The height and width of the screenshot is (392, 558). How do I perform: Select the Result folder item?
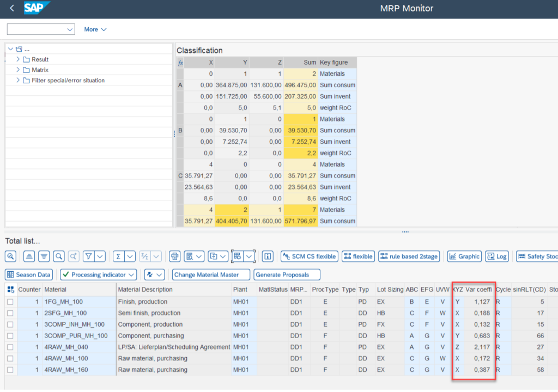click(x=40, y=59)
